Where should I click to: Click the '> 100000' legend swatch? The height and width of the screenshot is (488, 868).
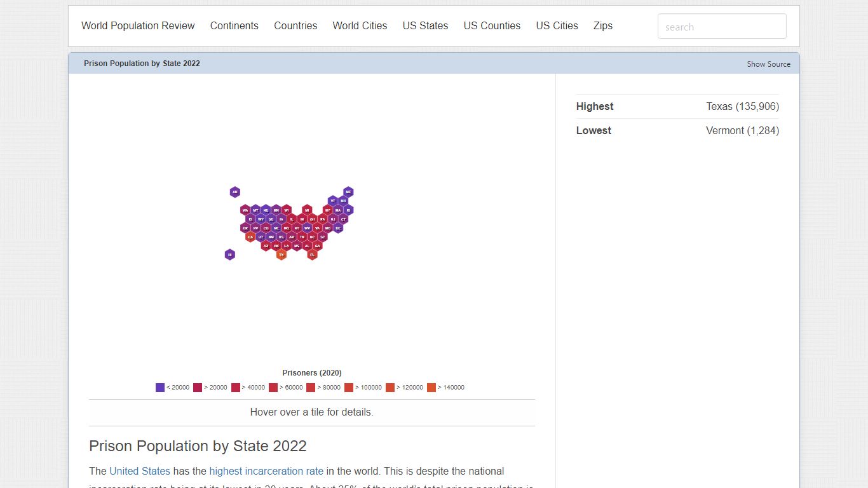pyautogui.click(x=349, y=388)
